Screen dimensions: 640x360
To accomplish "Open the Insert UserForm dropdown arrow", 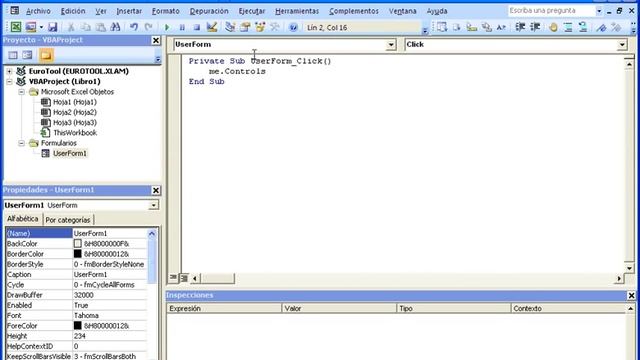I will [x=41, y=27].
